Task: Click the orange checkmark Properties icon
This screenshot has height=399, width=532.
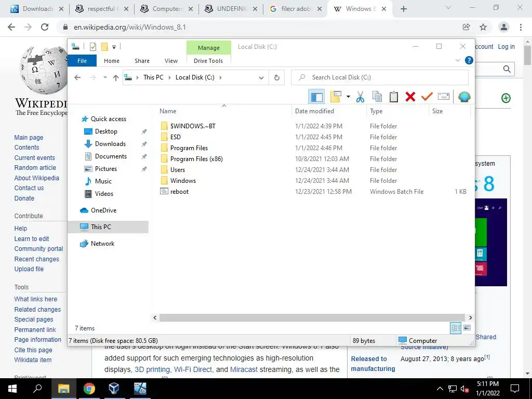Action: (x=427, y=97)
